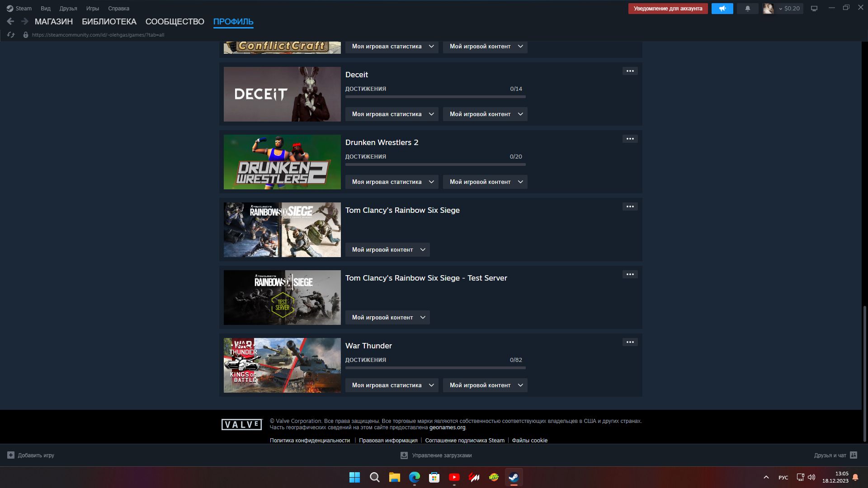
Task: Open the three-dot menu for Deceit
Action: point(630,71)
